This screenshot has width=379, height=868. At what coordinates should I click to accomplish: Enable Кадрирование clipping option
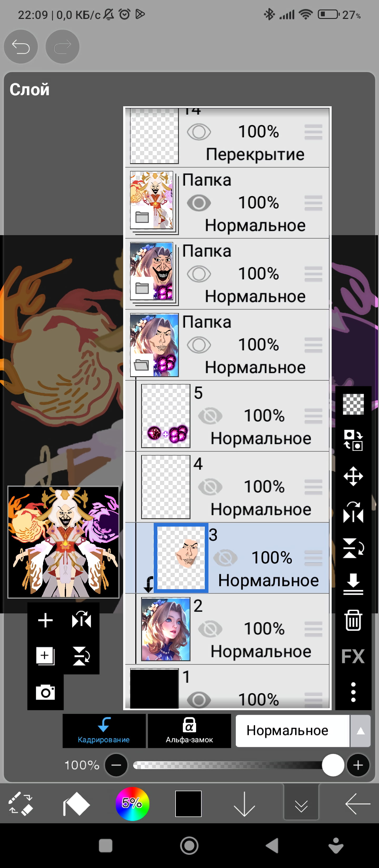[104, 730]
